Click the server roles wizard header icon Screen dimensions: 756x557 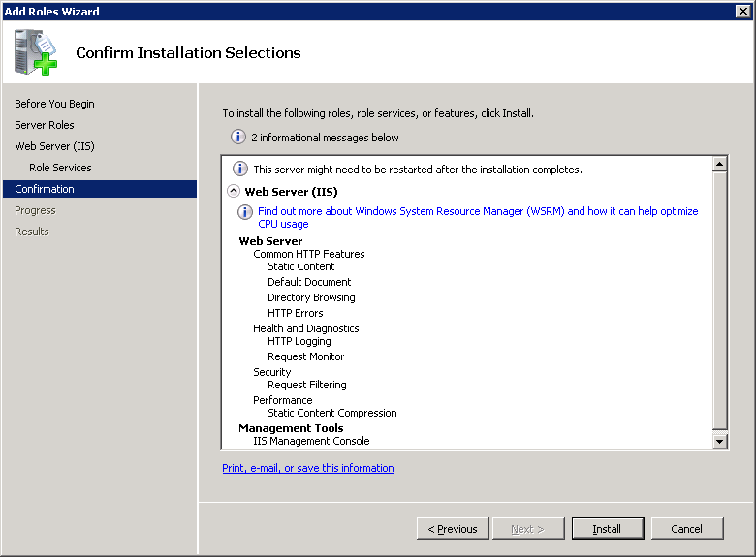36,52
